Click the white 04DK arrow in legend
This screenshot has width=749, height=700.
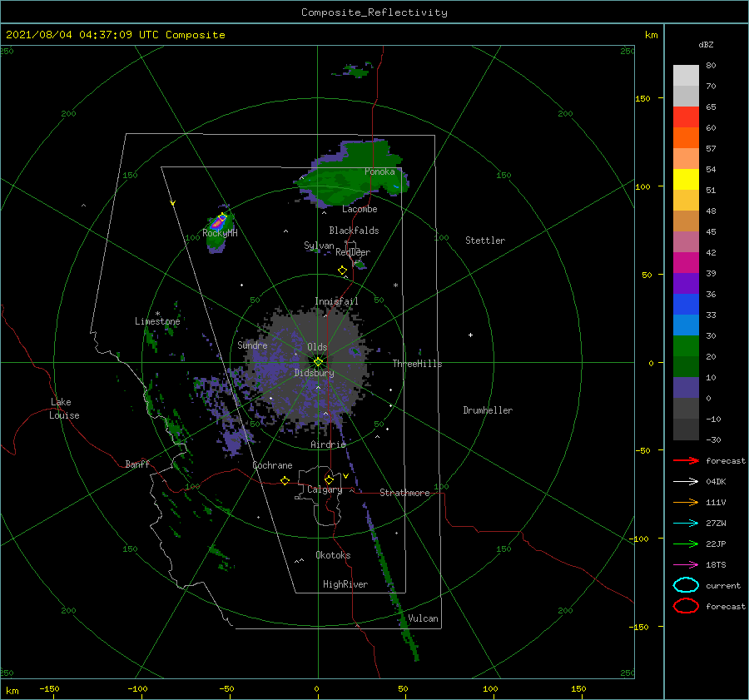click(686, 482)
